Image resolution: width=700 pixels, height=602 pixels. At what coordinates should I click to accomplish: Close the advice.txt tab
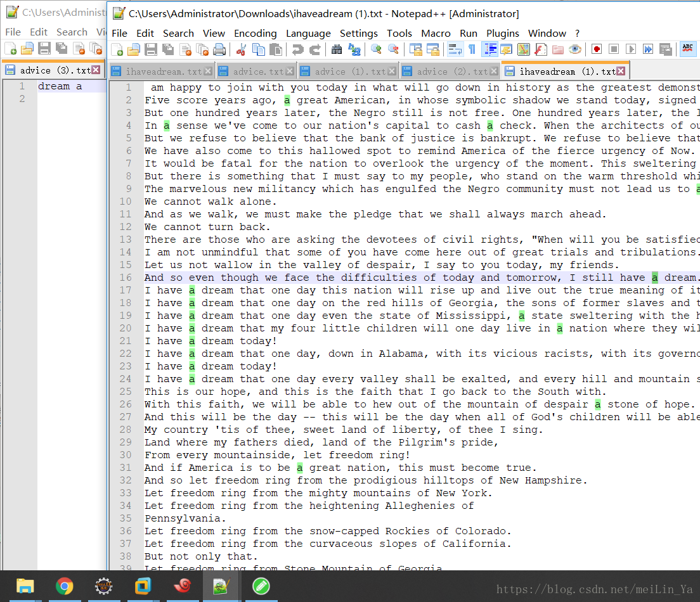tap(290, 71)
